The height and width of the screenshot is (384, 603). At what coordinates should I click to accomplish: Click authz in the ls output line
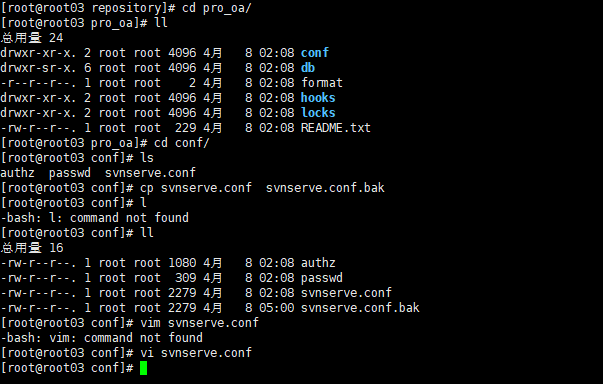click(x=18, y=173)
